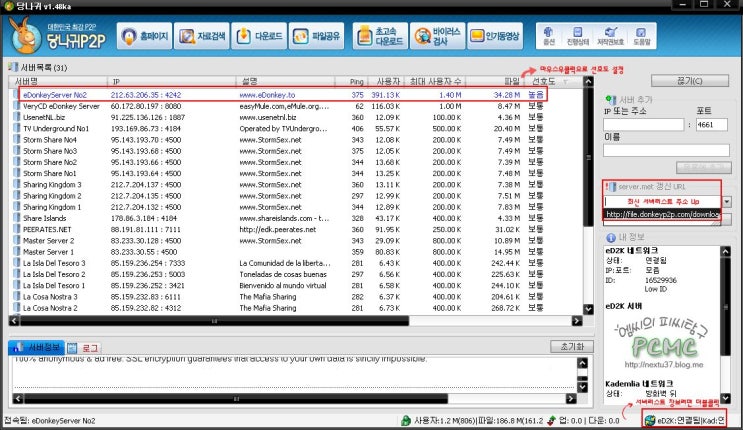Click the IP 또는 주소 input field
The width and height of the screenshot is (743, 430).
[642, 124]
